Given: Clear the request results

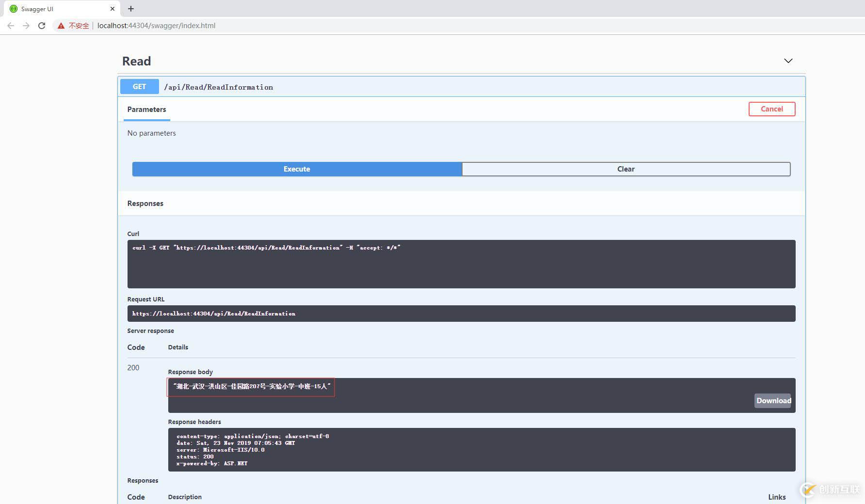Looking at the screenshot, I should (625, 169).
